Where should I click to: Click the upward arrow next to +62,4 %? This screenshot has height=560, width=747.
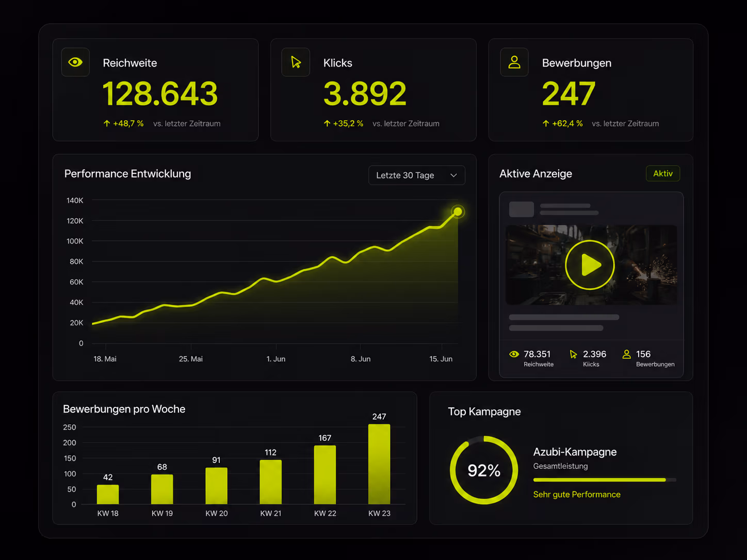tap(546, 123)
